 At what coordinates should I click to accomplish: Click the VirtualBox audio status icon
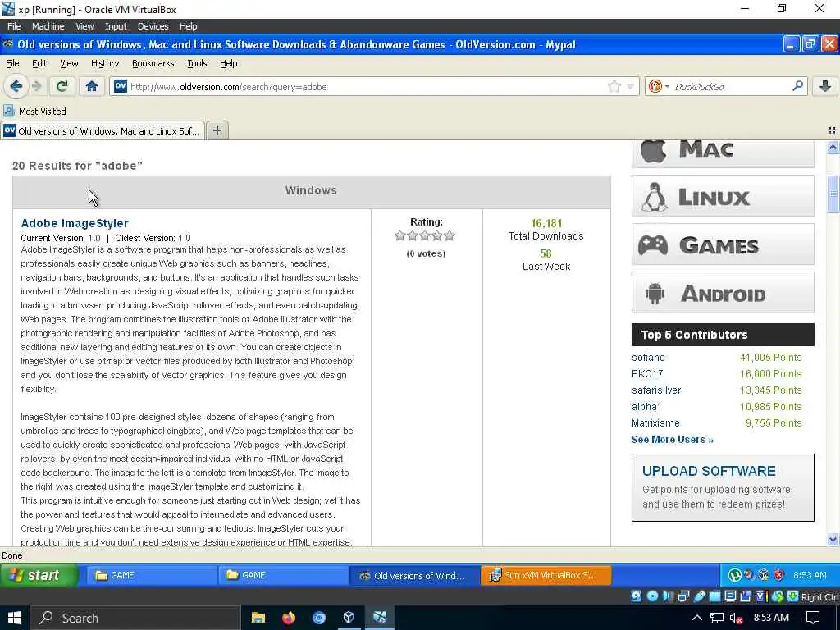[x=668, y=596]
